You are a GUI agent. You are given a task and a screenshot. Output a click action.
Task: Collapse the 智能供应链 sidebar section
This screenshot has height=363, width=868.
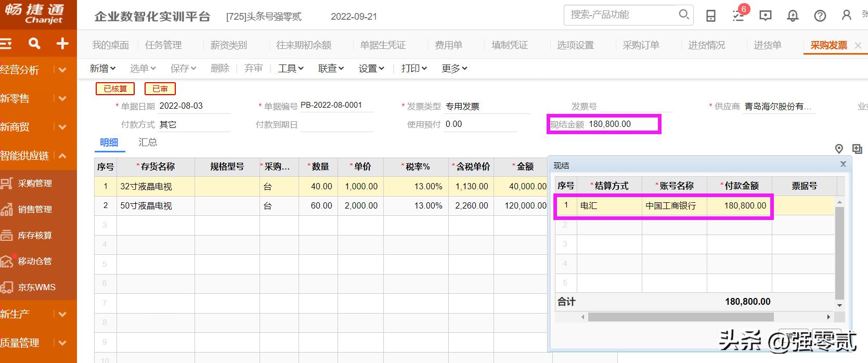tap(62, 155)
